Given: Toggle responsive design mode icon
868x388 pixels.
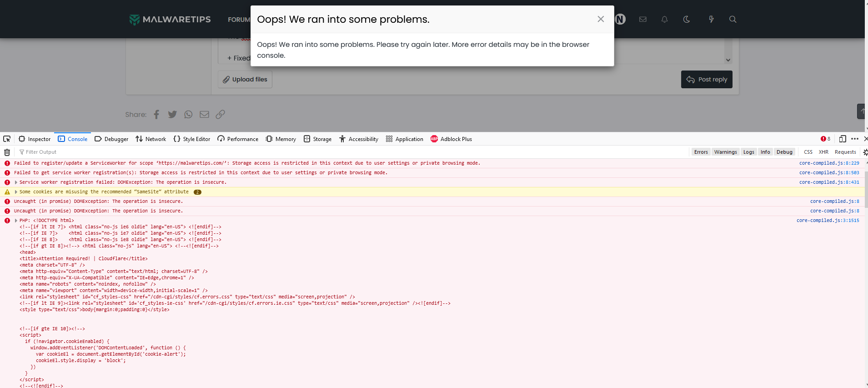Looking at the screenshot, I should point(843,139).
